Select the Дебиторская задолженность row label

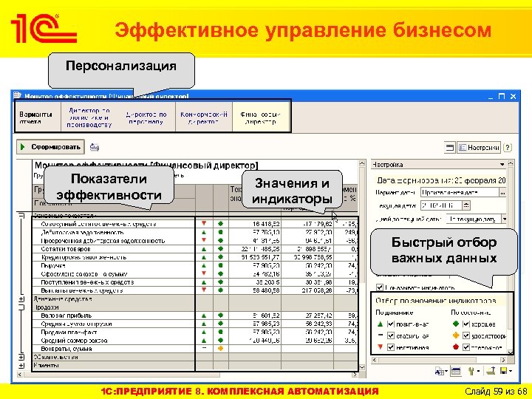point(82,233)
